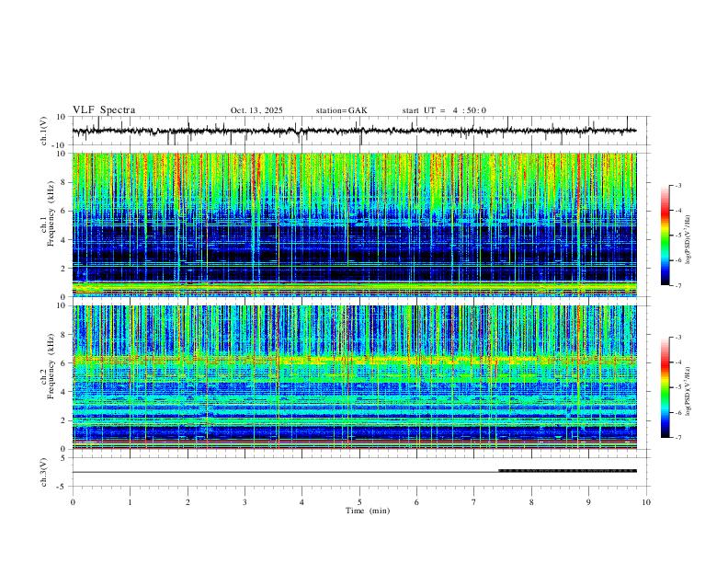Click the "5" tick on the time axis
Screen dimensions: 728x563
point(359,502)
